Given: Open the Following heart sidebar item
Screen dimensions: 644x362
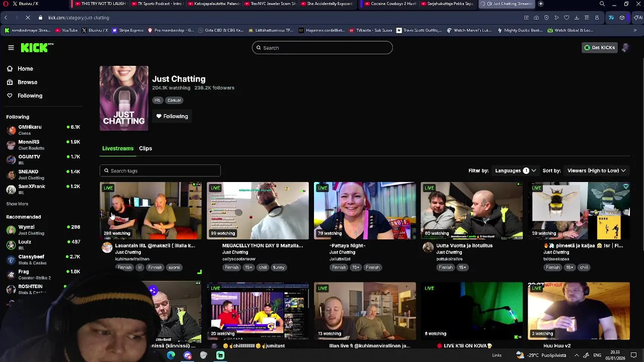Looking at the screenshot, I should point(30,96).
